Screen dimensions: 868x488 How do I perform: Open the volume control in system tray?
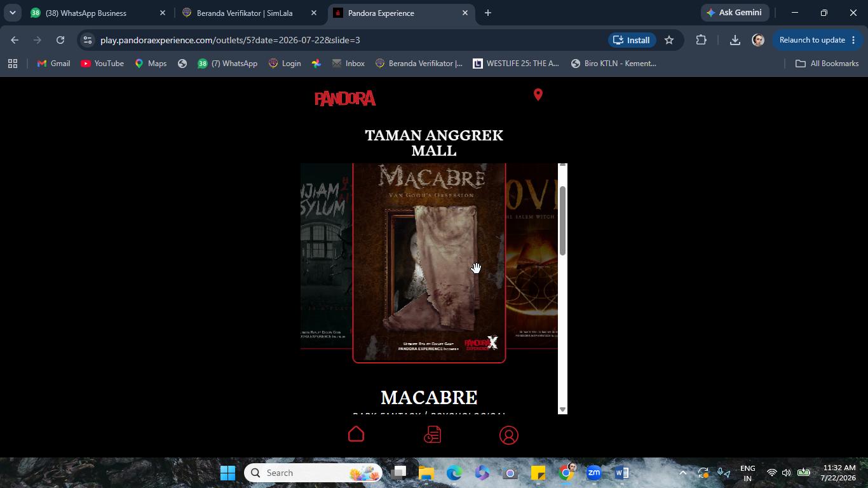(x=787, y=473)
